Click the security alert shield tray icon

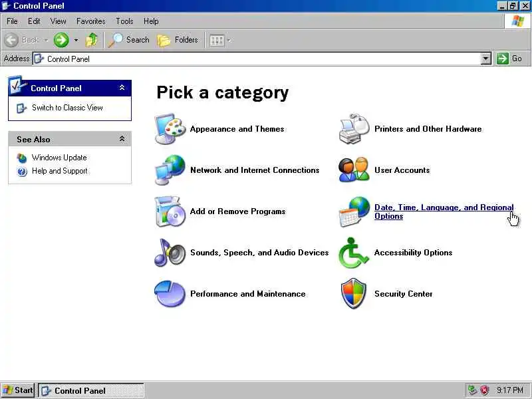point(484,390)
